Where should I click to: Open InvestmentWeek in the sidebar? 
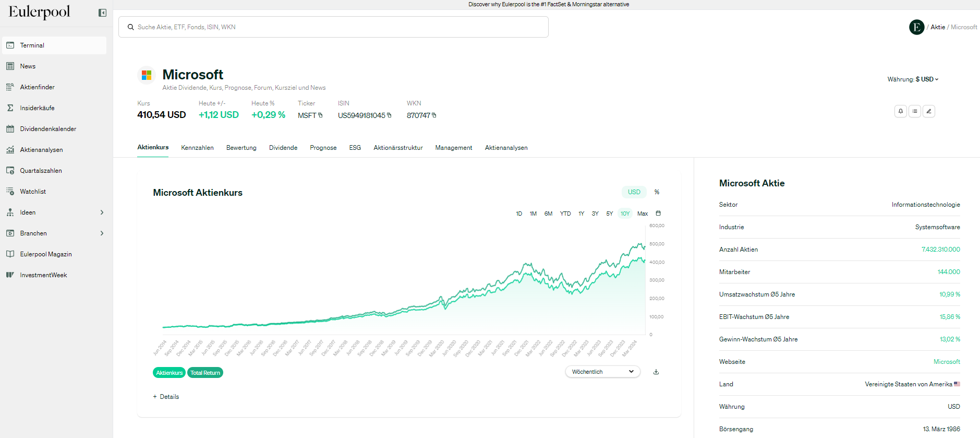(x=54, y=275)
